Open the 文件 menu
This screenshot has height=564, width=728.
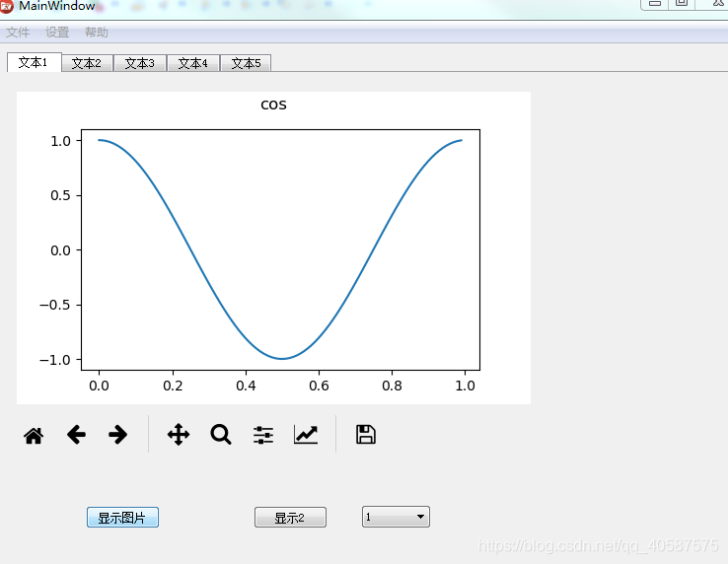pyautogui.click(x=18, y=32)
